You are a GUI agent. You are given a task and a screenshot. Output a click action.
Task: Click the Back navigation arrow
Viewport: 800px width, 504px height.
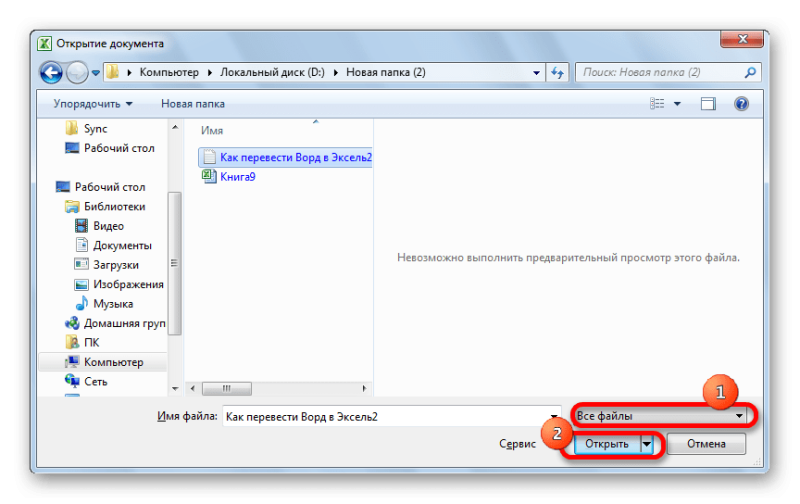tap(51, 72)
